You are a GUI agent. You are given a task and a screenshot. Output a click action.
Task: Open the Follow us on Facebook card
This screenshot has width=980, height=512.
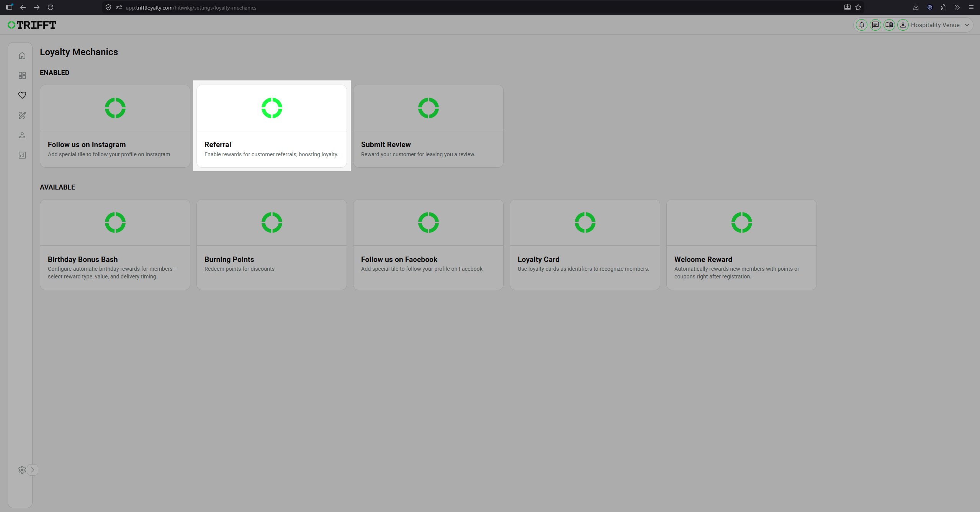(428, 245)
